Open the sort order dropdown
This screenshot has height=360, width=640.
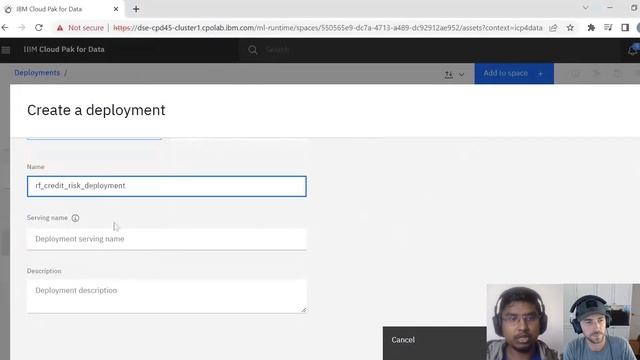point(454,74)
